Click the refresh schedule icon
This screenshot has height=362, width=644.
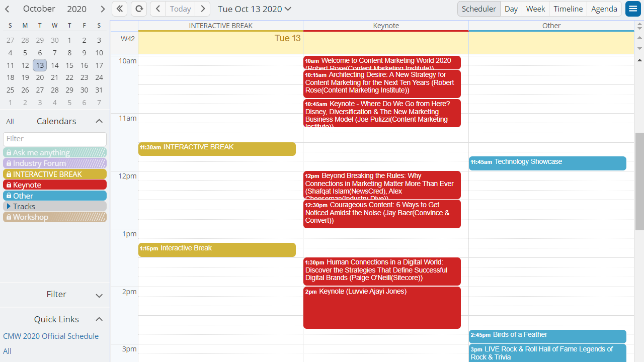point(138,9)
